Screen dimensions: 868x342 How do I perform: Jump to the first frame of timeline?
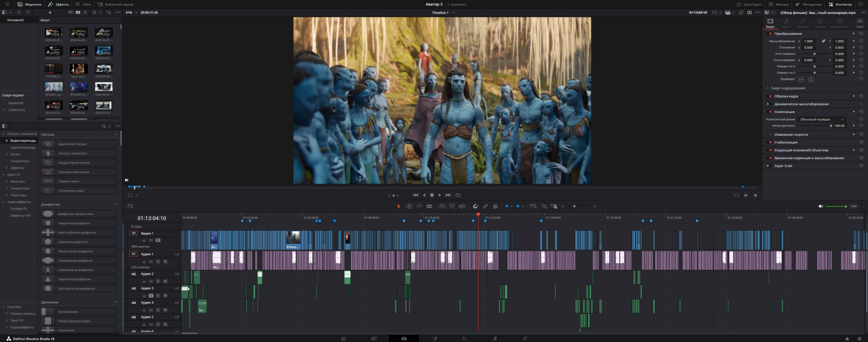click(x=416, y=195)
